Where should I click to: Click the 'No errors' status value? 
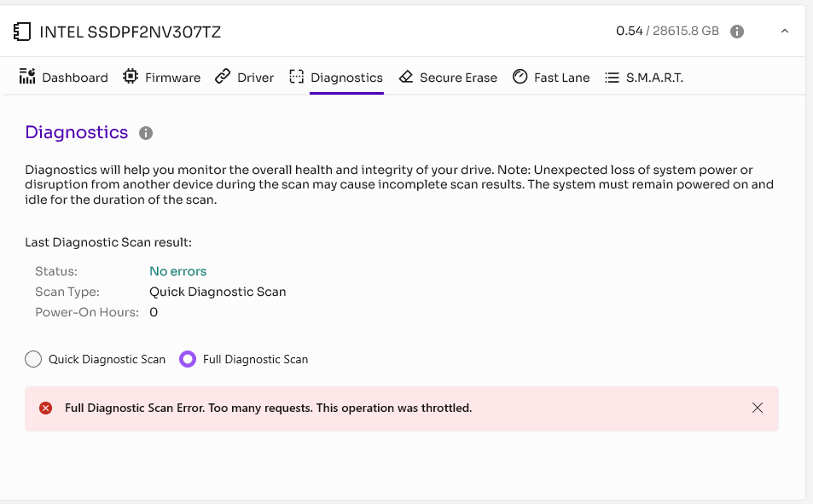click(177, 271)
